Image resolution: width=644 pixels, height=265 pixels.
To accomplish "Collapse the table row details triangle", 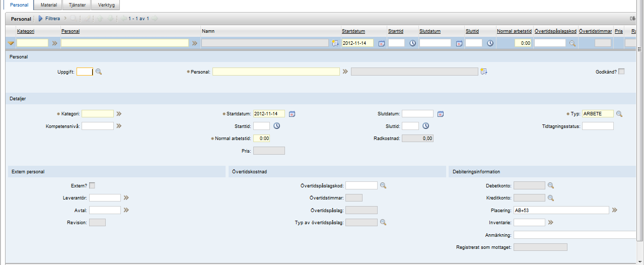I will [11, 44].
